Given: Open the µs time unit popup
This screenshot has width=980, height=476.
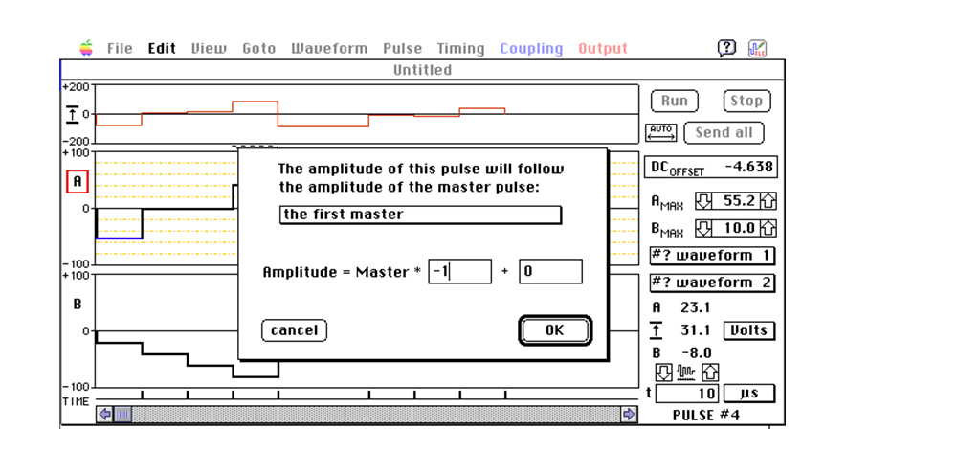Looking at the screenshot, I should 748,394.
